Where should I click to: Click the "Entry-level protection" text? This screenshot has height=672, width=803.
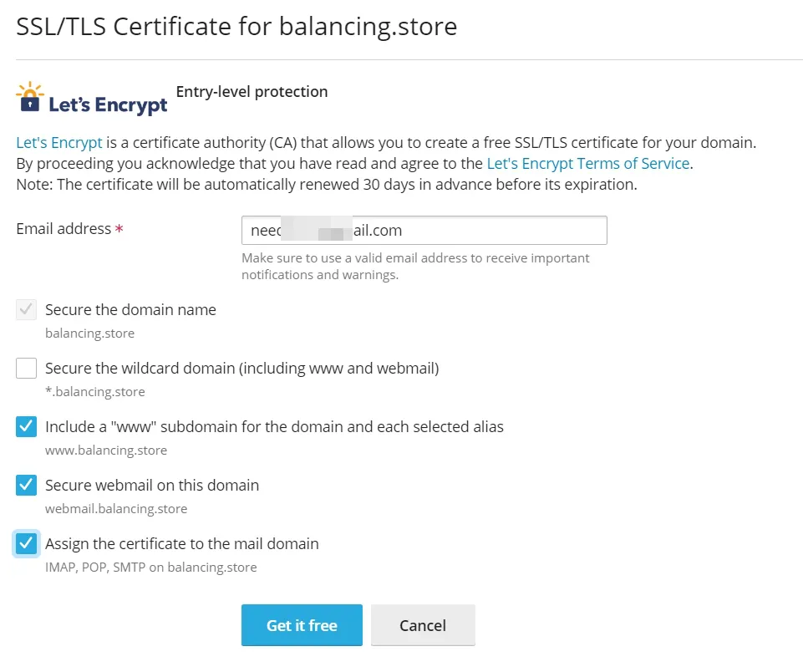(x=252, y=92)
